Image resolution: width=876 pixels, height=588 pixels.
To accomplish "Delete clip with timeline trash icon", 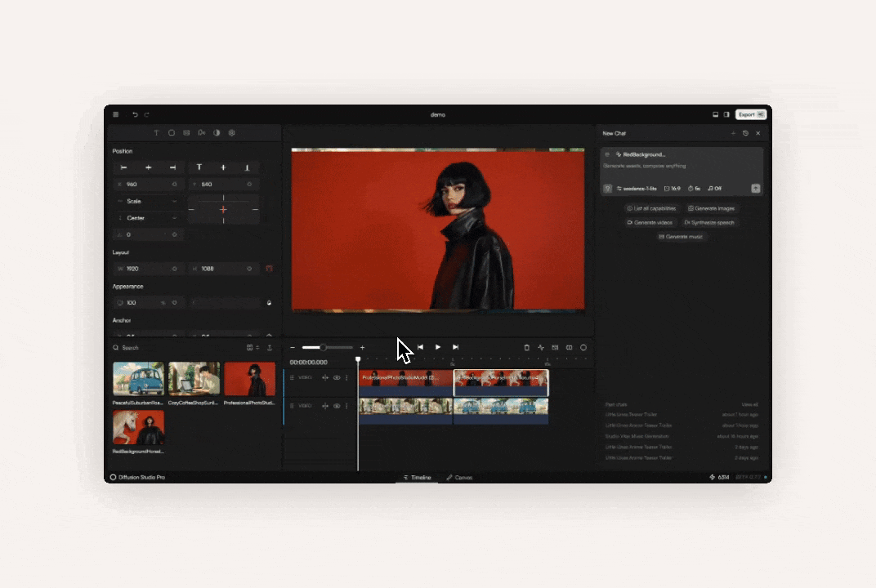I will [x=526, y=347].
